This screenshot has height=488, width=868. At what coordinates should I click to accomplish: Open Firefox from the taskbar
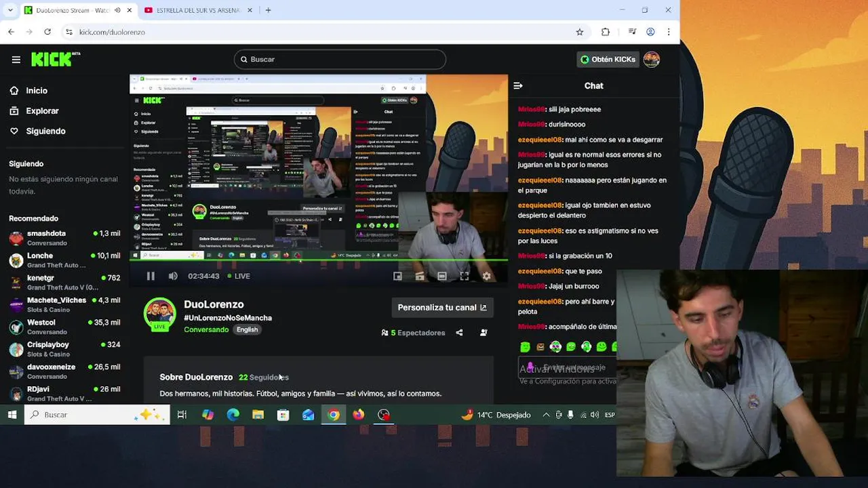pos(359,415)
